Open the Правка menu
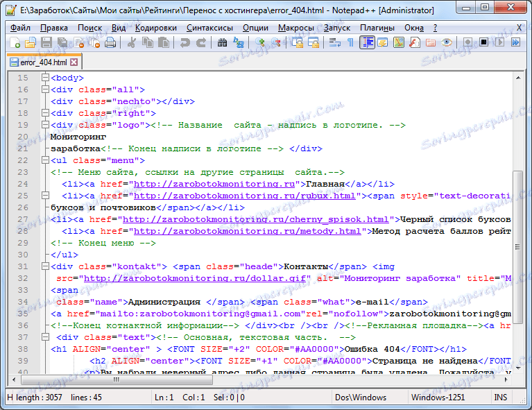This screenshot has width=532, height=410. coord(54,28)
